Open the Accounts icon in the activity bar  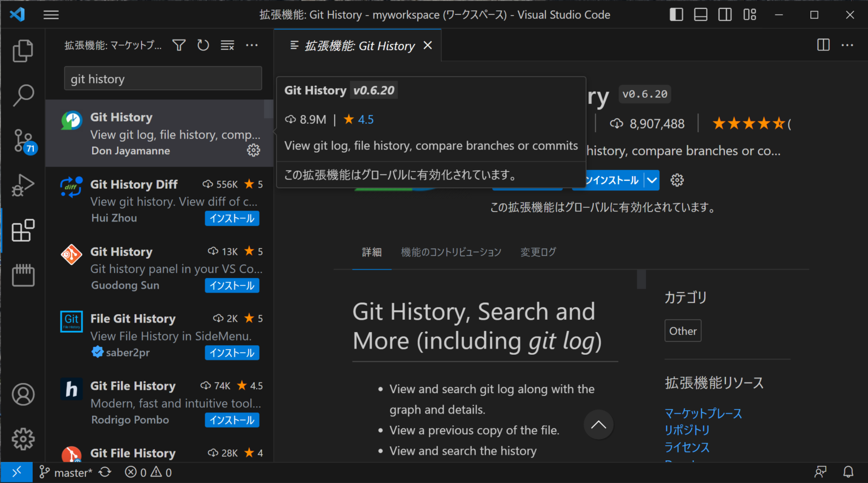(x=23, y=394)
